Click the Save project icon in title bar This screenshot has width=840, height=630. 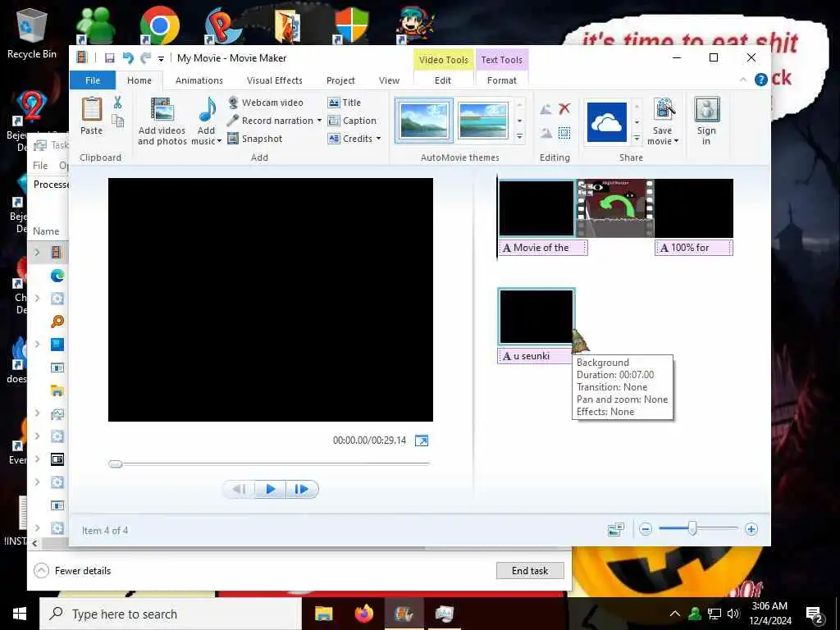coord(110,58)
